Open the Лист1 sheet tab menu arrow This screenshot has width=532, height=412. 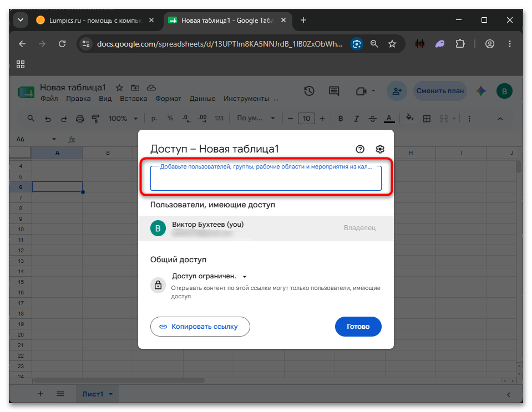[110, 394]
